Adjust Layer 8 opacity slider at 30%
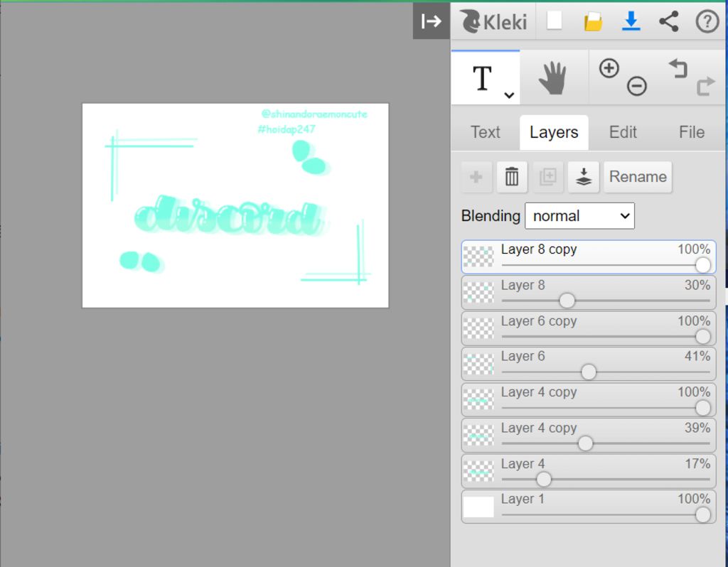728x567 pixels. [606, 301]
